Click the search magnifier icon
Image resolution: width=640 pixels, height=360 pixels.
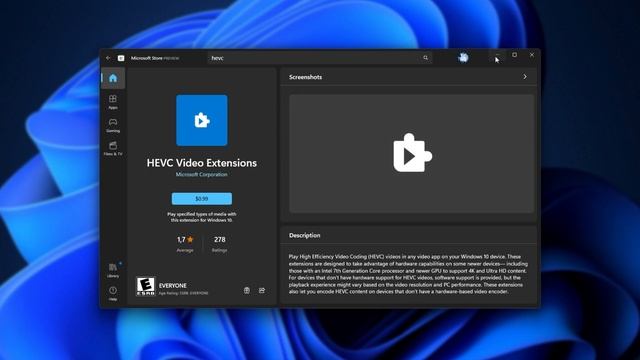coord(425,58)
